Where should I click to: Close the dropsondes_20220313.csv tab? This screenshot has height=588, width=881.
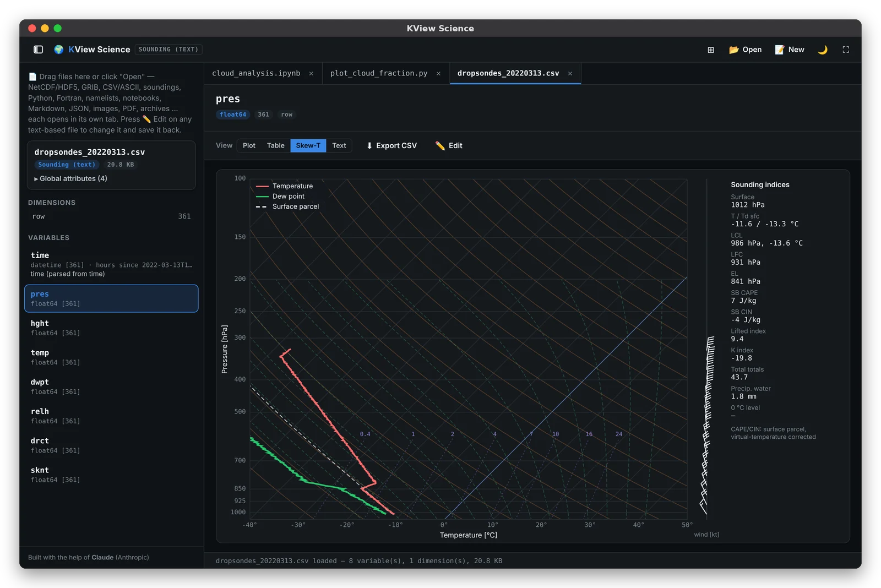coord(570,73)
